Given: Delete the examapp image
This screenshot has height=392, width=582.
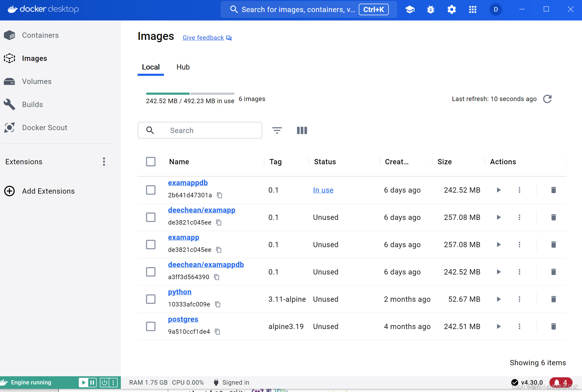Looking at the screenshot, I should [x=554, y=245].
